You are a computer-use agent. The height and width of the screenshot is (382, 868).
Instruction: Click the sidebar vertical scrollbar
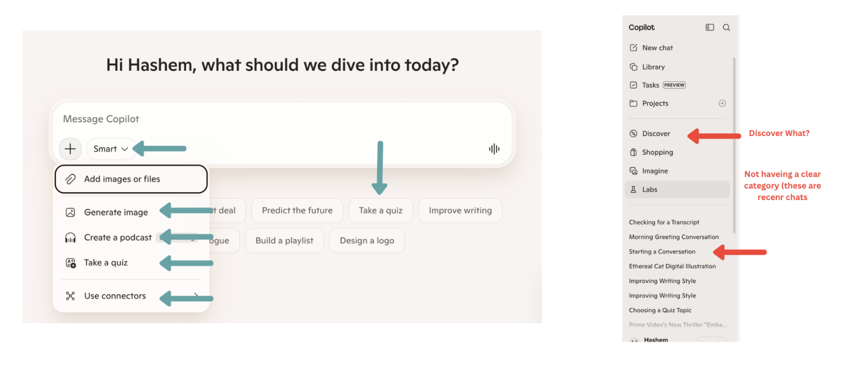[x=734, y=145]
